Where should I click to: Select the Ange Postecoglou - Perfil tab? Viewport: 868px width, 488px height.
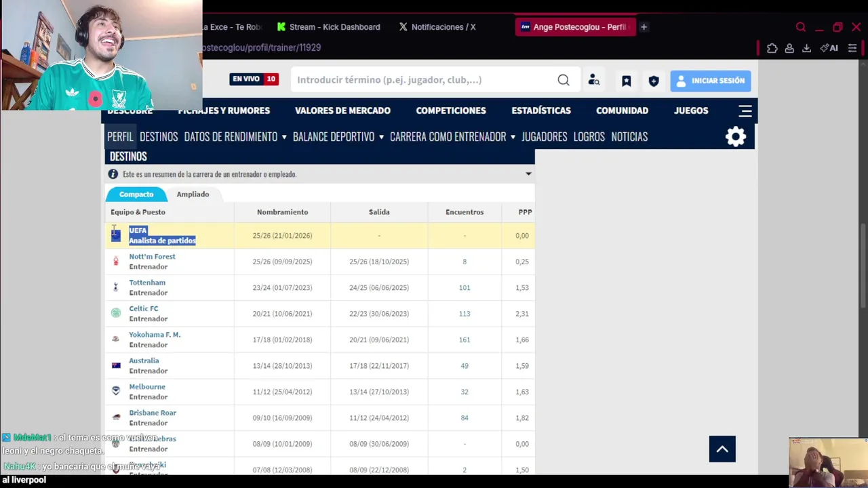(x=574, y=27)
